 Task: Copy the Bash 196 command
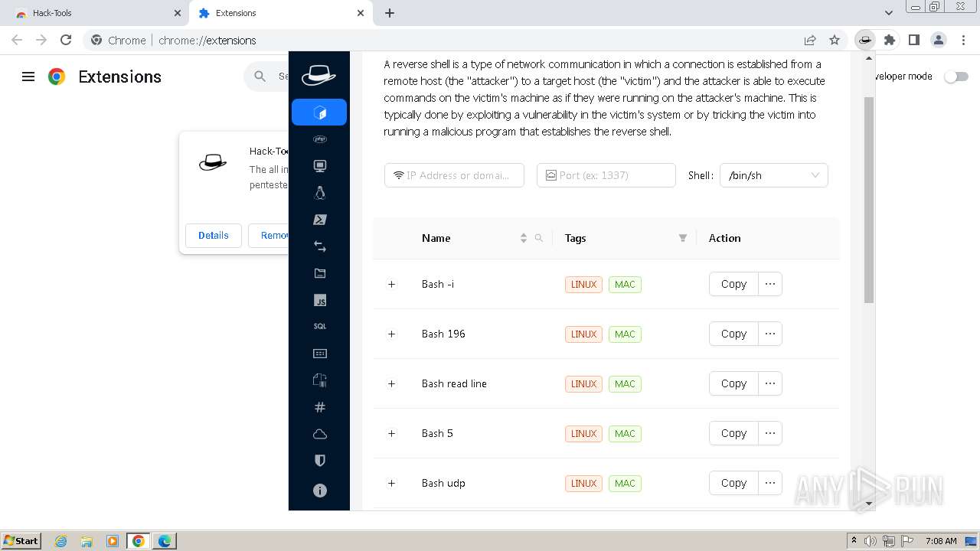733,334
